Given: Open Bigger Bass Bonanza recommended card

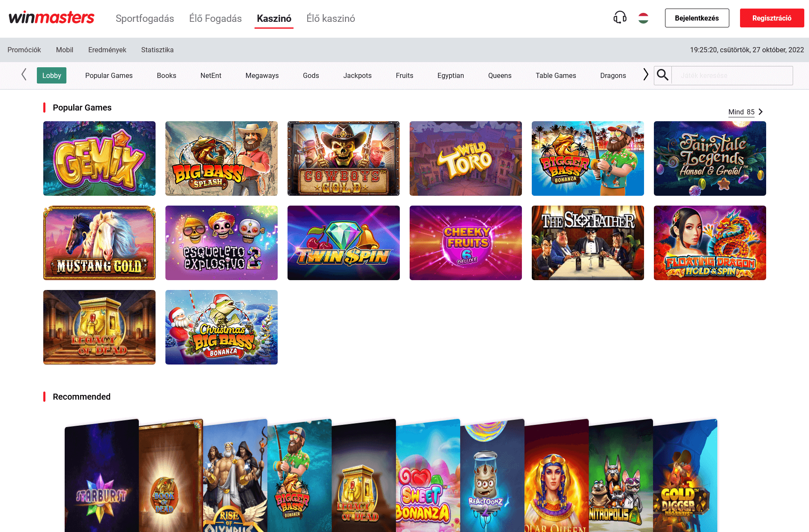Looking at the screenshot, I should pyautogui.click(x=300, y=476).
